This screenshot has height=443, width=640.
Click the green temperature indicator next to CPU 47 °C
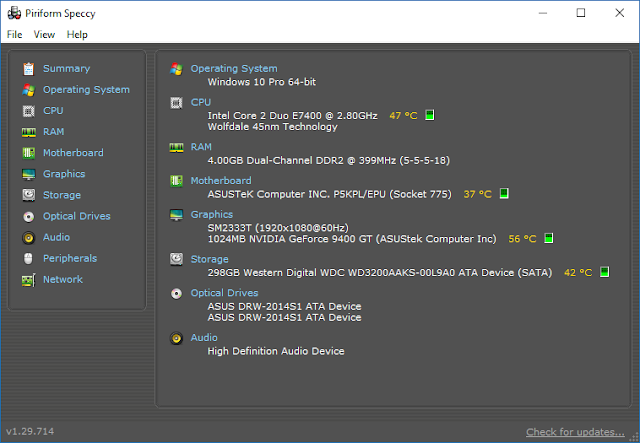point(430,115)
